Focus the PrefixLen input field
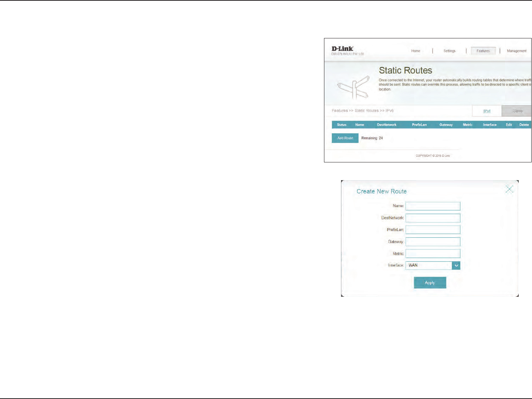 tap(433, 230)
